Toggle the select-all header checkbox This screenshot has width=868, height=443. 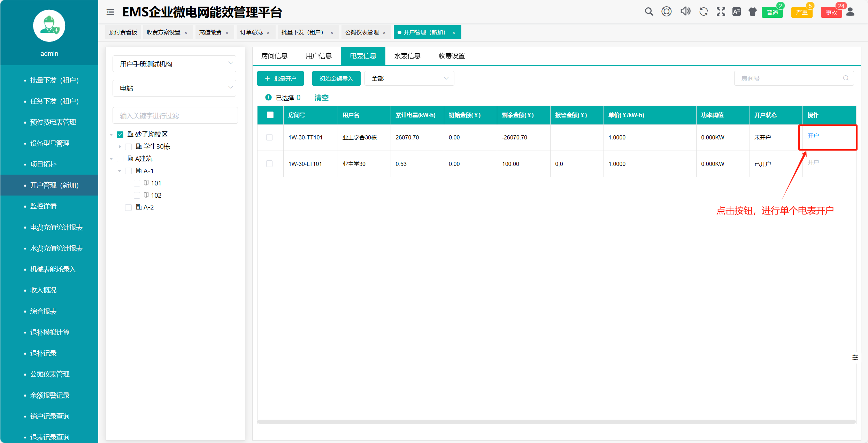coord(270,115)
